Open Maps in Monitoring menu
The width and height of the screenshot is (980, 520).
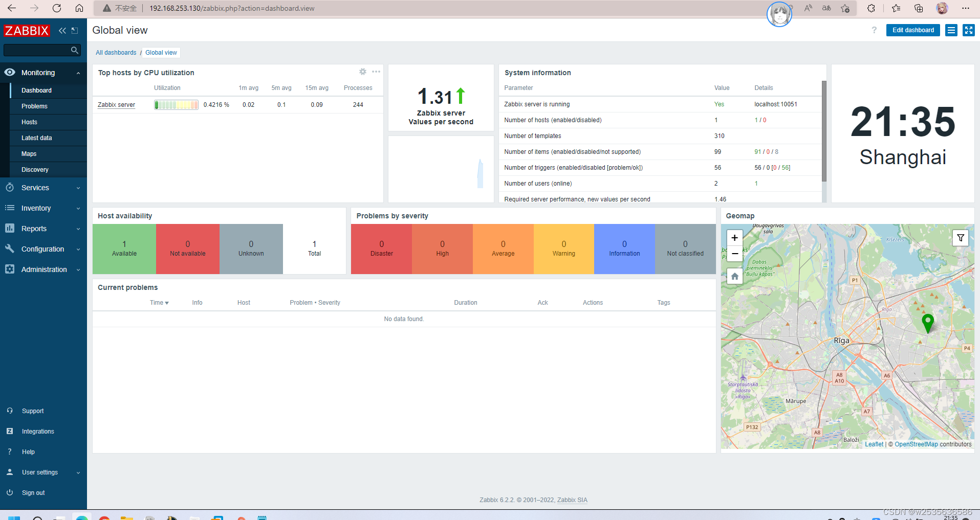[x=29, y=154]
